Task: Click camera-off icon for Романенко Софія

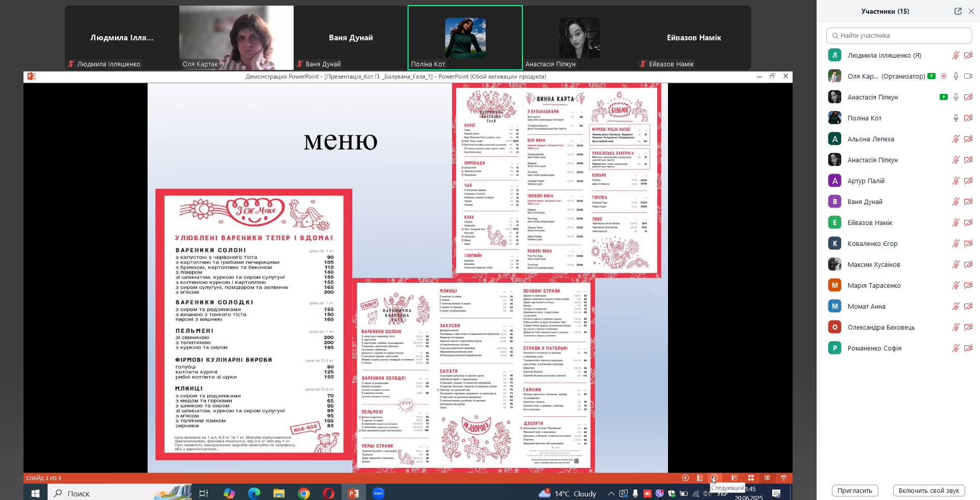Action: [x=968, y=348]
